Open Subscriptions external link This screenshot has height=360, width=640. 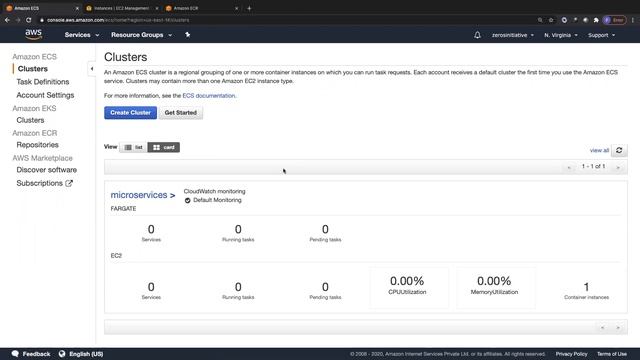44,183
